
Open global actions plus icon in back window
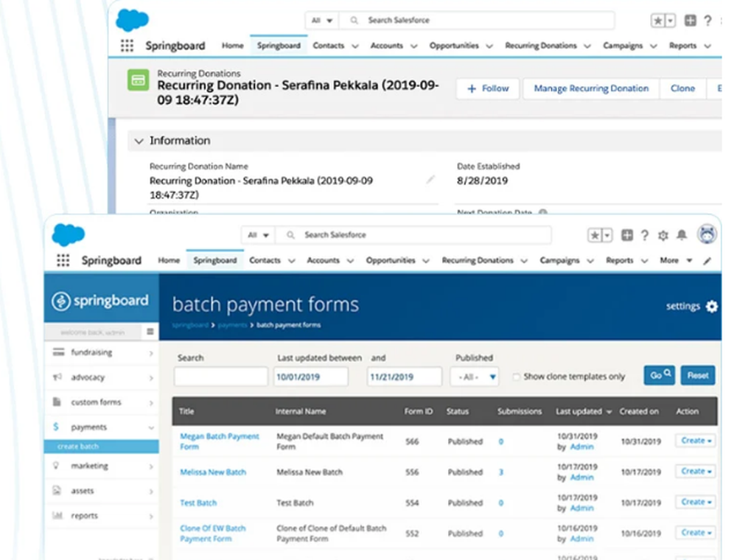[690, 21]
